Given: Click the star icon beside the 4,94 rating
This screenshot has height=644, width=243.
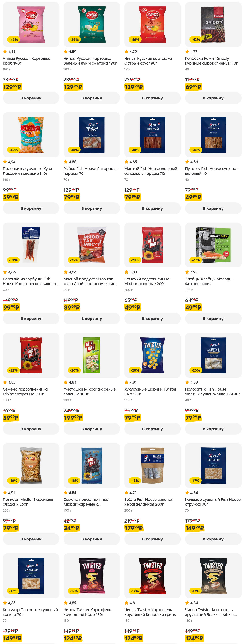Looking at the screenshot, I should (x=5, y=162).
